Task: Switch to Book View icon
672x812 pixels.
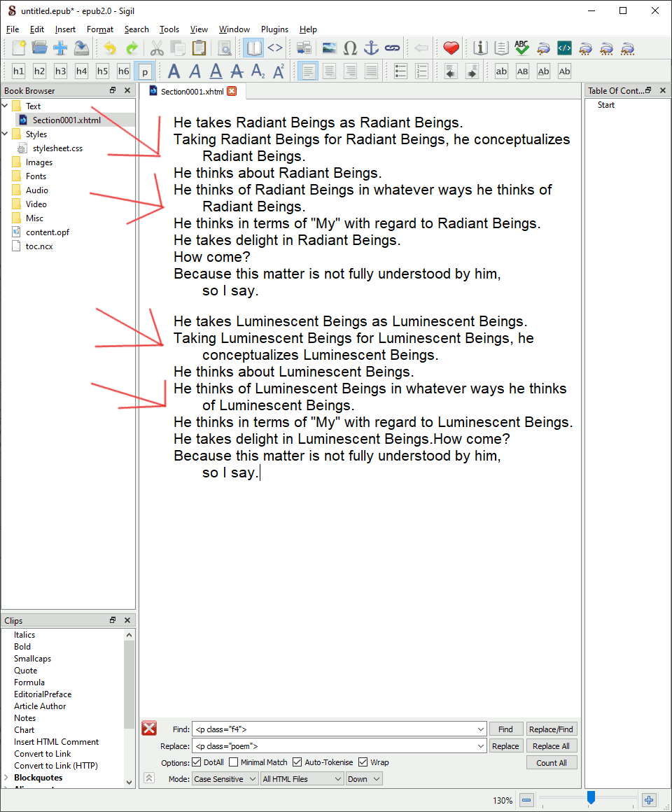Action: pos(253,48)
